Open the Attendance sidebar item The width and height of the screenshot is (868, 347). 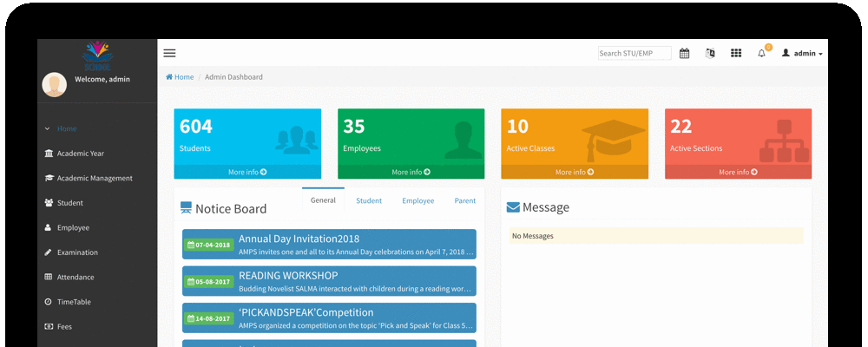point(76,278)
